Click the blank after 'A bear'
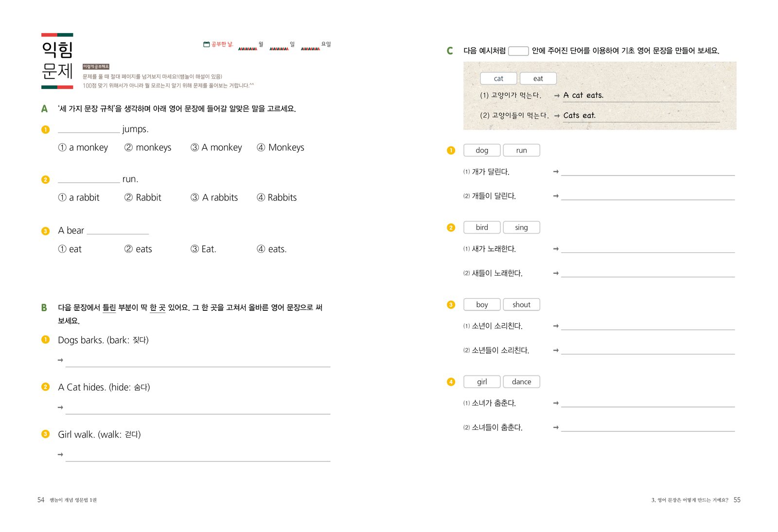778x532 pixels. (x=118, y=233)
